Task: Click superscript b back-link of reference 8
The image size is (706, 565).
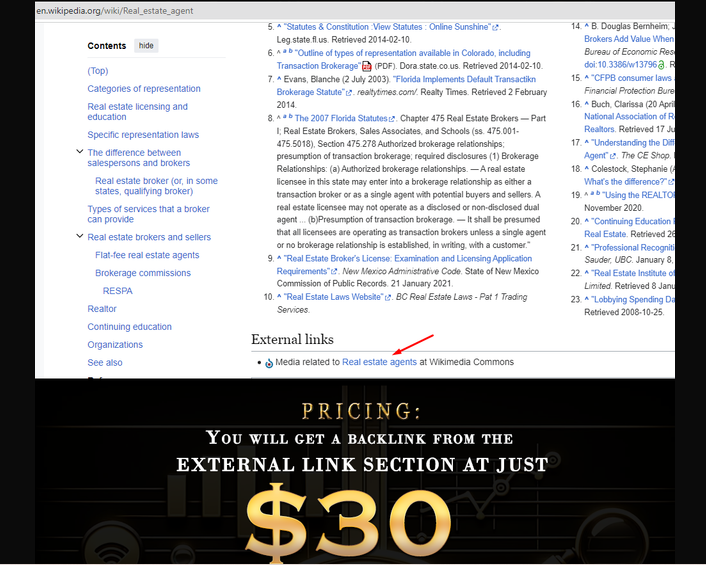Action: point(290,116)
